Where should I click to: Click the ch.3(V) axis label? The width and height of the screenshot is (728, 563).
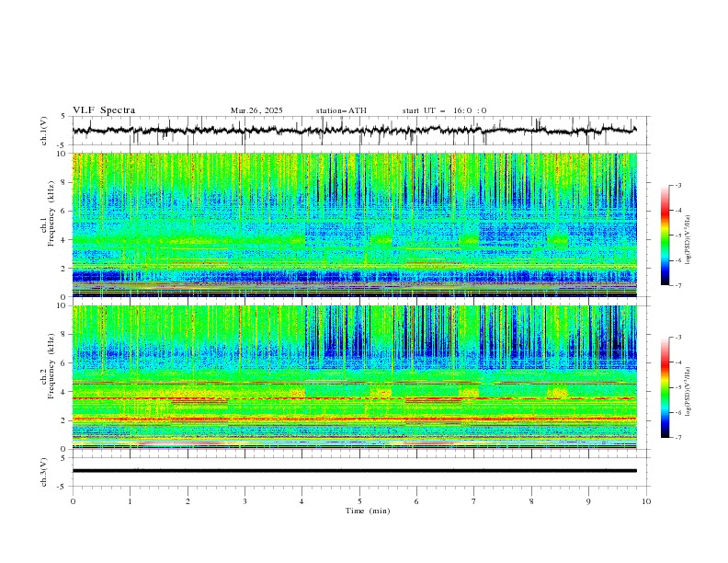tap(44, 472)
